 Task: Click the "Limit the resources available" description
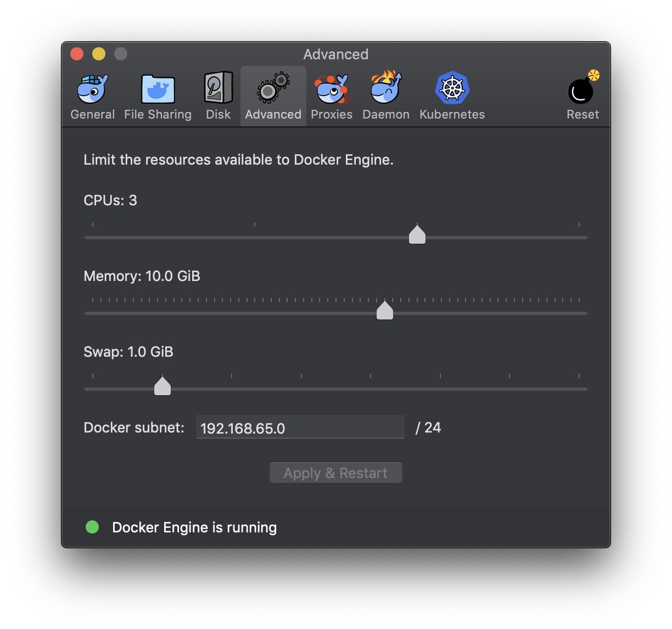238,160
